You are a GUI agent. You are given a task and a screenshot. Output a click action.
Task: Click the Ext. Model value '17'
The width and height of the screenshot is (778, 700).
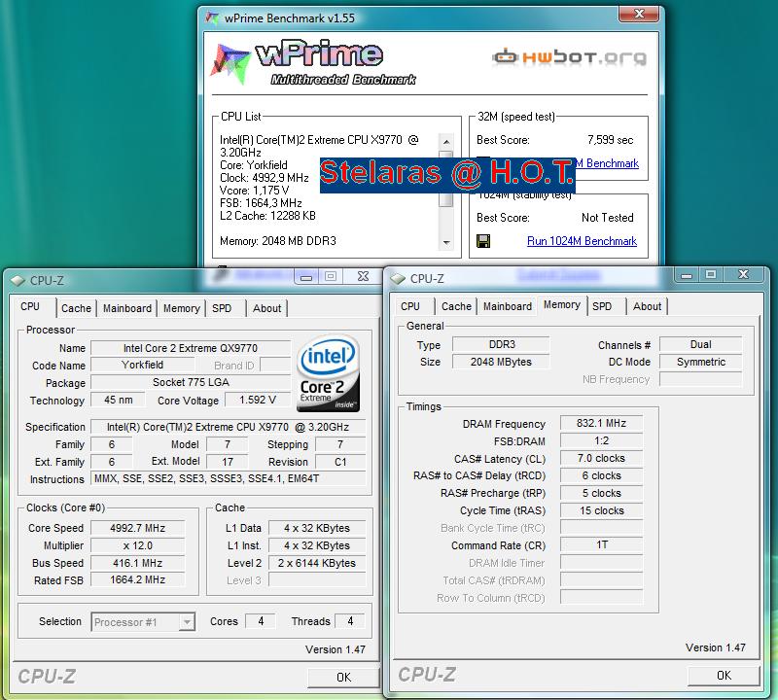point(228,462)
